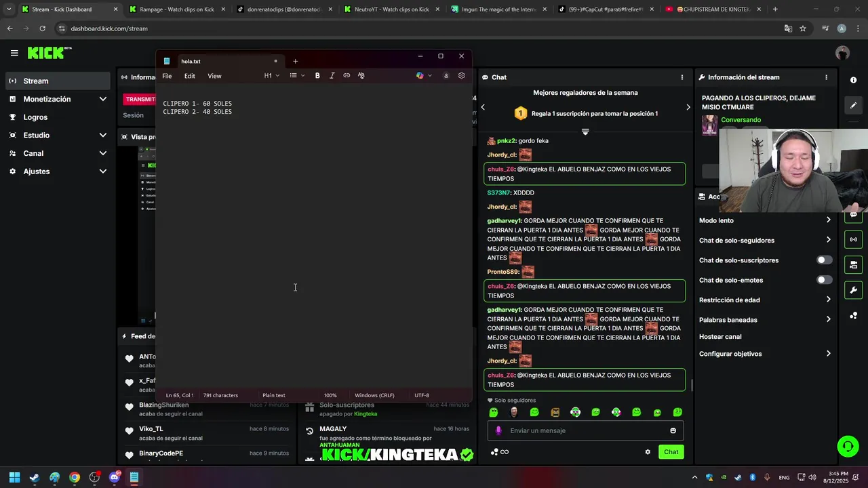Click the pencil edit icon on right rail
868x488 pixels.
click(x=853, y=105)
